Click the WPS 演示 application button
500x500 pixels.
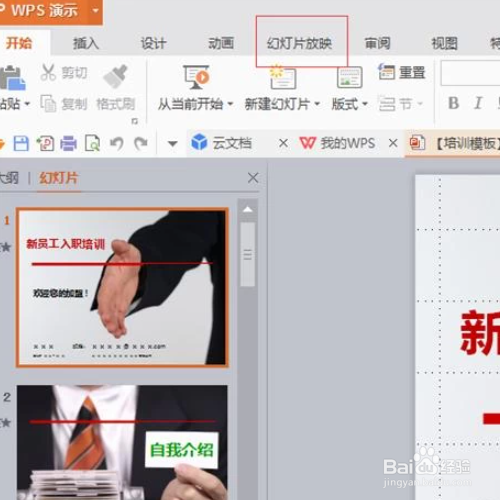[x=43, y=11]
